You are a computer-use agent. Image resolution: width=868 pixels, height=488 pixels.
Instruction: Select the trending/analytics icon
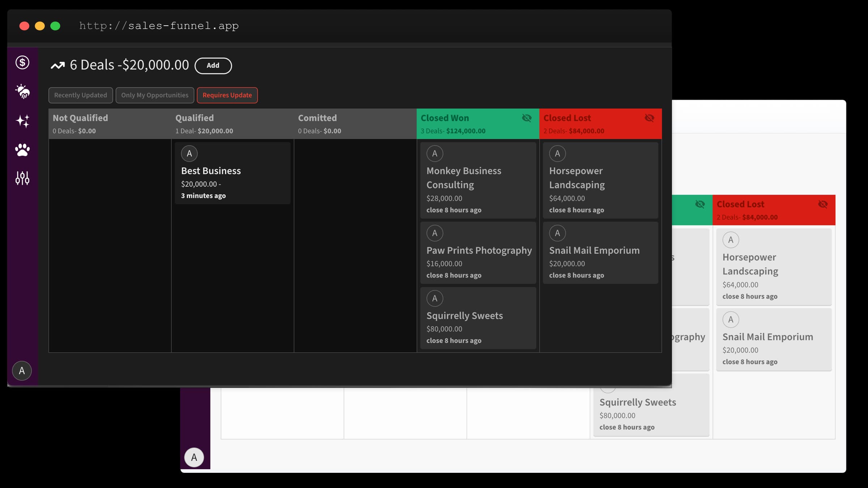coord(58,65)
